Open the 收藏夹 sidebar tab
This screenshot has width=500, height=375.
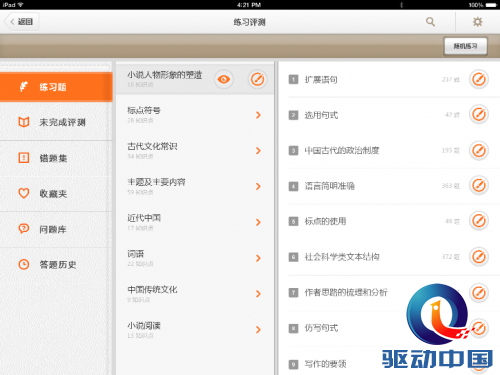(56, 193)
